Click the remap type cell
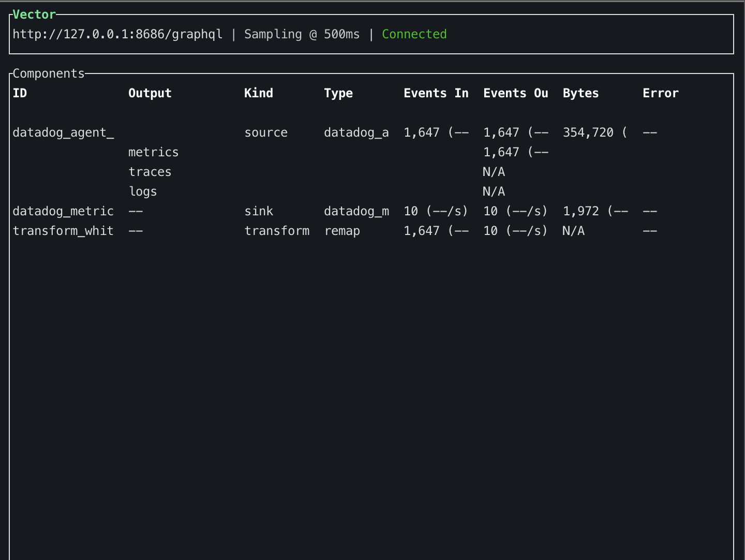Viewport: 745px width, 560px height. click(x=342, y=231)
